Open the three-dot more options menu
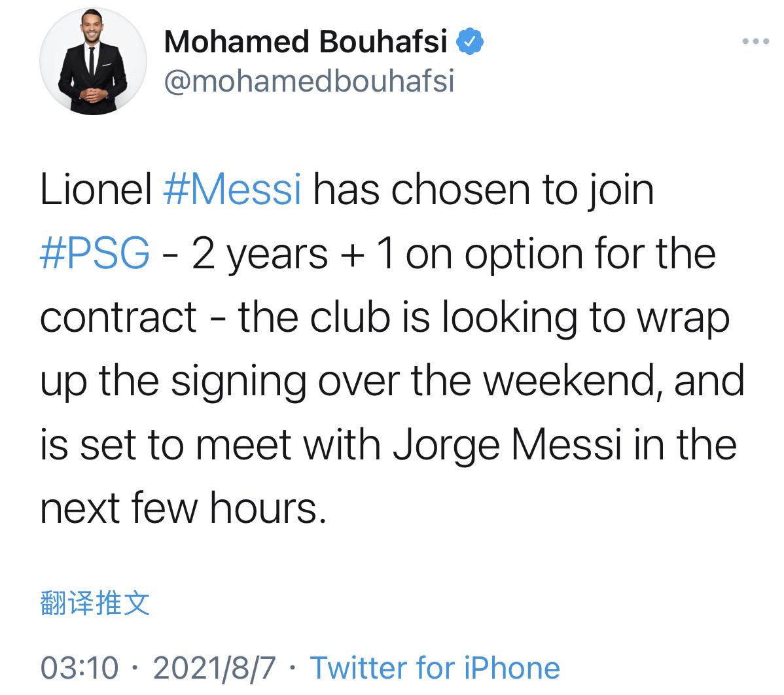 point(755,42)
